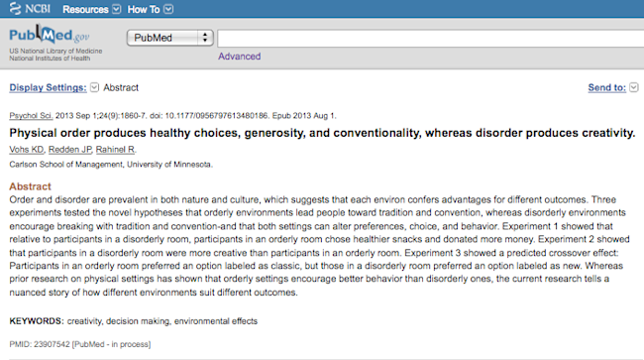Viewport: 644px width, 360px height.
Task: Open author Rahinel R link
Action: 115,150
